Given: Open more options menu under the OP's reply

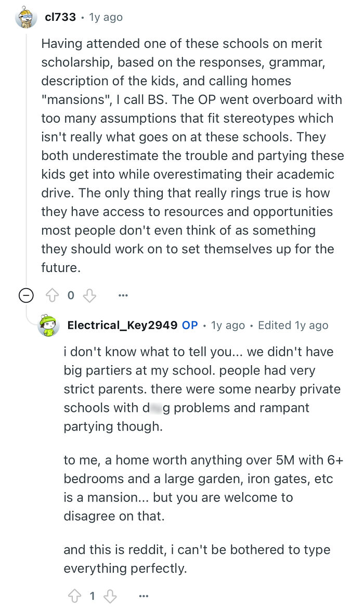Looking at the screenshot, I should click(x=144, y=596).
